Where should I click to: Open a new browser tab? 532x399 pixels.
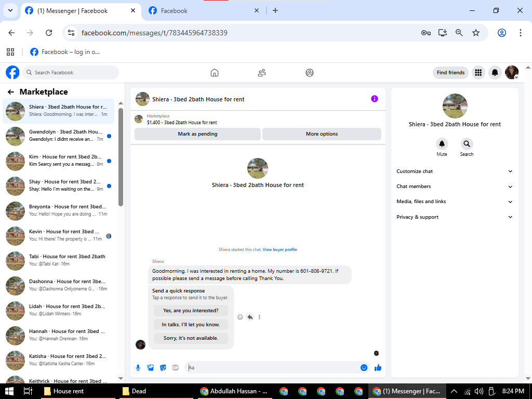(x=275, y=10)
